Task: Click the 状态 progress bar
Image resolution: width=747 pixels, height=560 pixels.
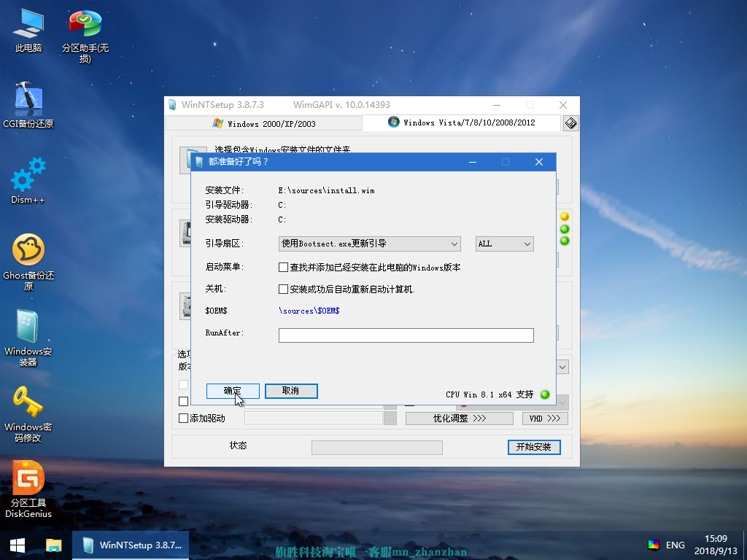Action: (376, 447)
